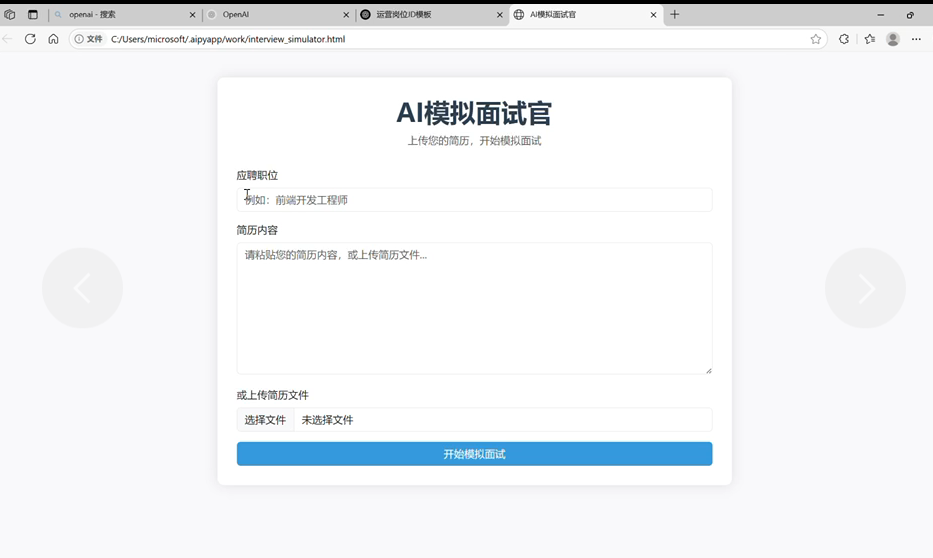This screenshot has height=558, width=933.
Task: Click the subtitle 上传您的简历，开始模拟面试
Action: point(474,141)
